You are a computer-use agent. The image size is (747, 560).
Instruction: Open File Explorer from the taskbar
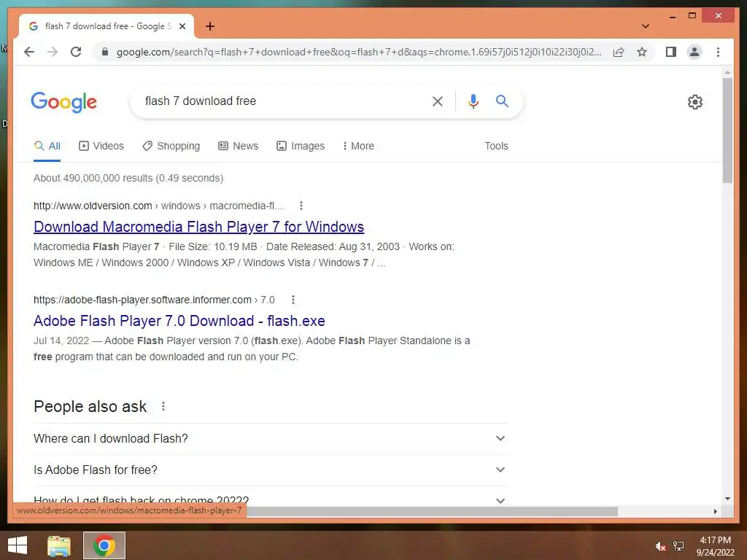[x=59, y=545]
